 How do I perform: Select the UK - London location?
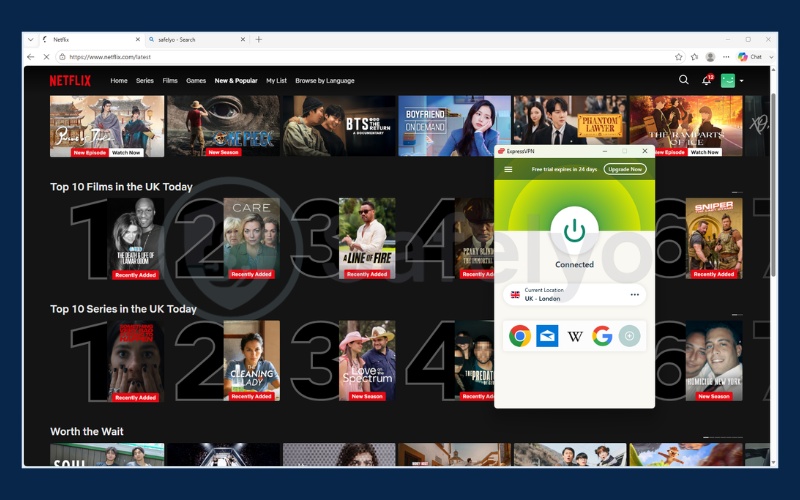(x=574, y=294)
